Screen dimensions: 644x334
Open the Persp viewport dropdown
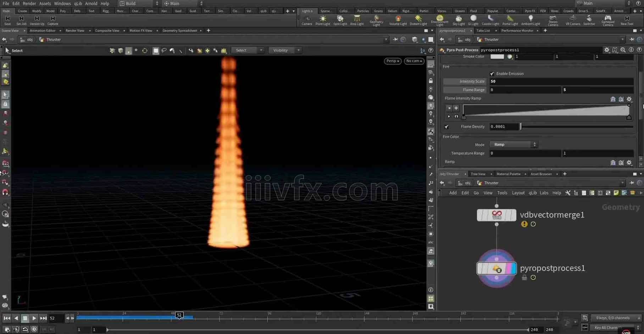[x=392, y=61]
